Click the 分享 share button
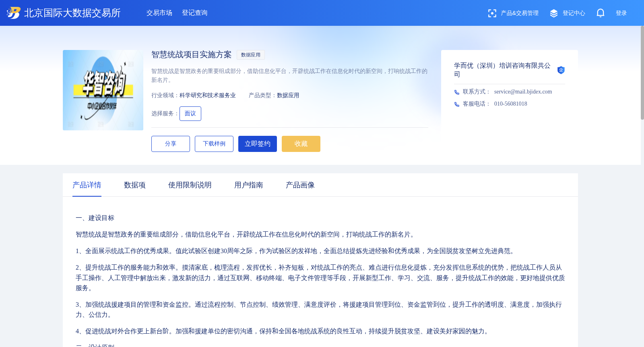Screen dimensions: 644x347 tap(171, 144)
